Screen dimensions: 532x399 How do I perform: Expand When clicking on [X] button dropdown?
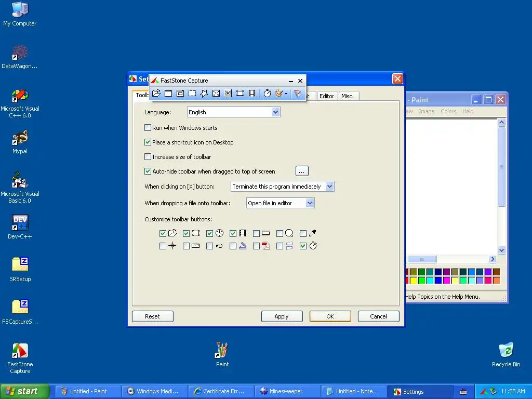point(282,187)
